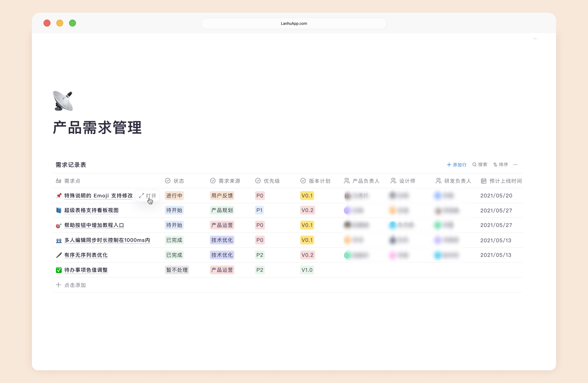This screenshot has height=383, width=588.
Task: Click green checkmark emoji on 待办事项色值调整
Action: click(x=59, y=270)
